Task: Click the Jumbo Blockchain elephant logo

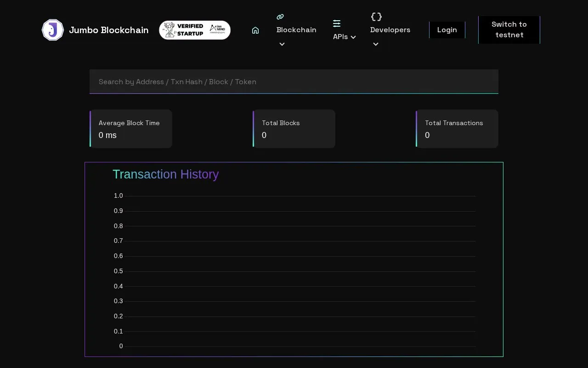Action: pyautogui.click(x=53, y=30)
